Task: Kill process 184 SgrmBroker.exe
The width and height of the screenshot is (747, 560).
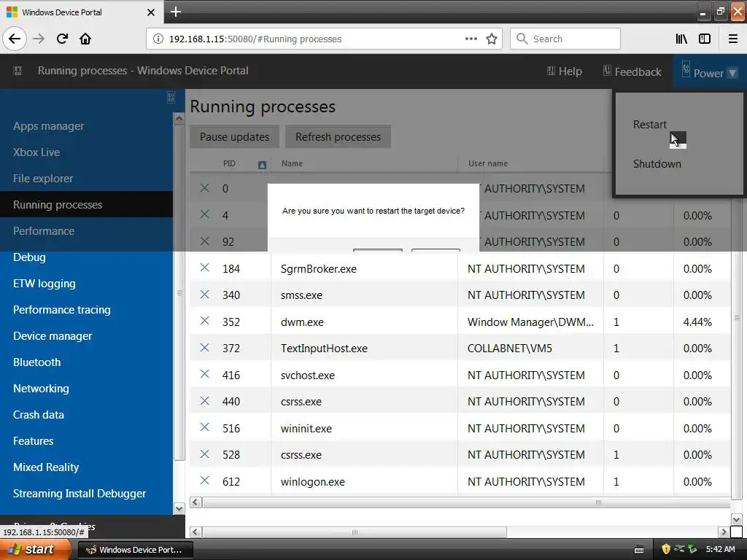Action: point(204,268)
